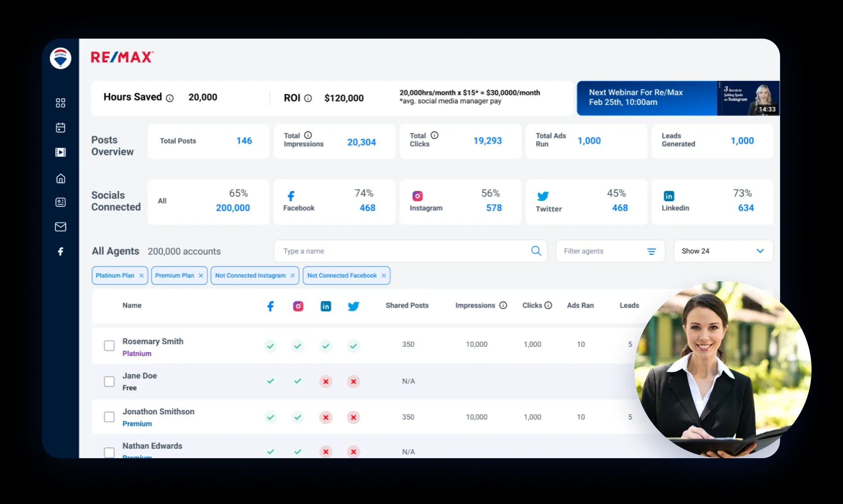The image size is (843, 504).
Task: Click the LinkedIn card logo in Socials Connected
Action: point(669,196)
